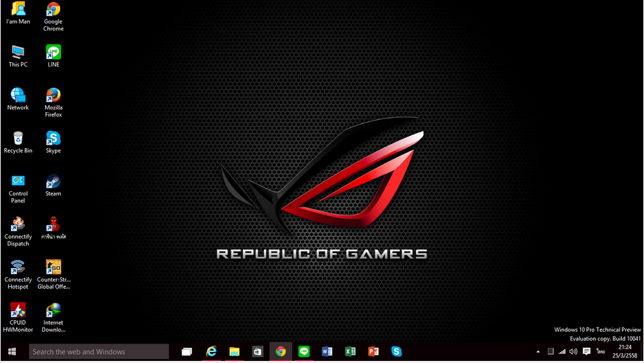Open the clock and date 21:24
This screenshot has height=363, width=644.
pyautogui.click(x=625, y=351)
